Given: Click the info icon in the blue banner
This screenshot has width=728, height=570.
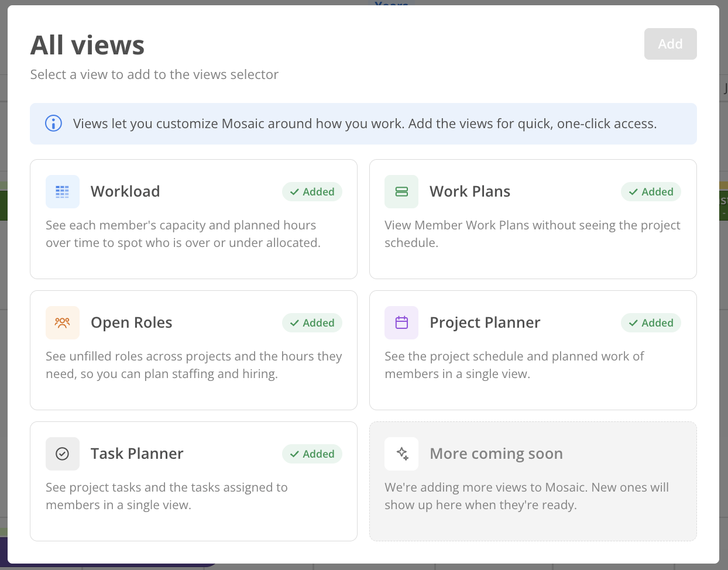Looking at the screenshot, I should click(x=53, y=123).
